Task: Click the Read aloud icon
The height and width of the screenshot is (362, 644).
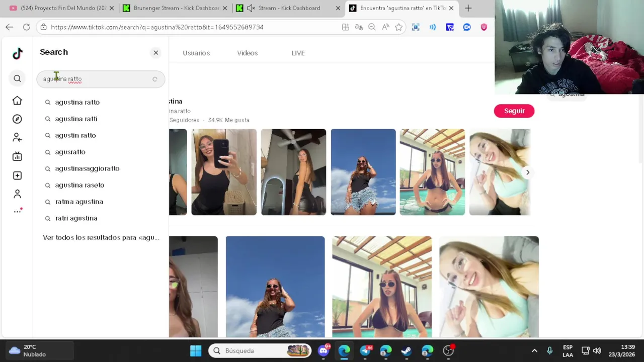Action: pyautogui.click(x=385, y=27)
